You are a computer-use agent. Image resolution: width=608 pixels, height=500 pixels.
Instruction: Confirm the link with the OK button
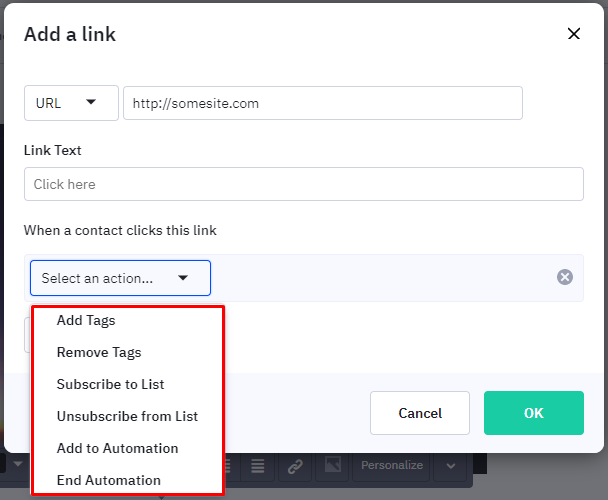click(x=534, y=413)
